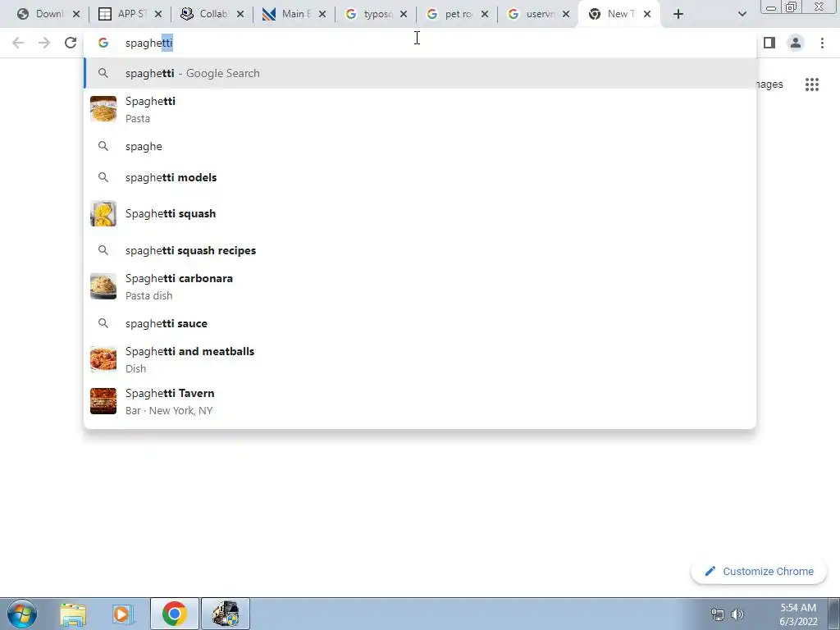
Task: Close the uservn tab
Action: pyautogui.click(x=566, y=14)
